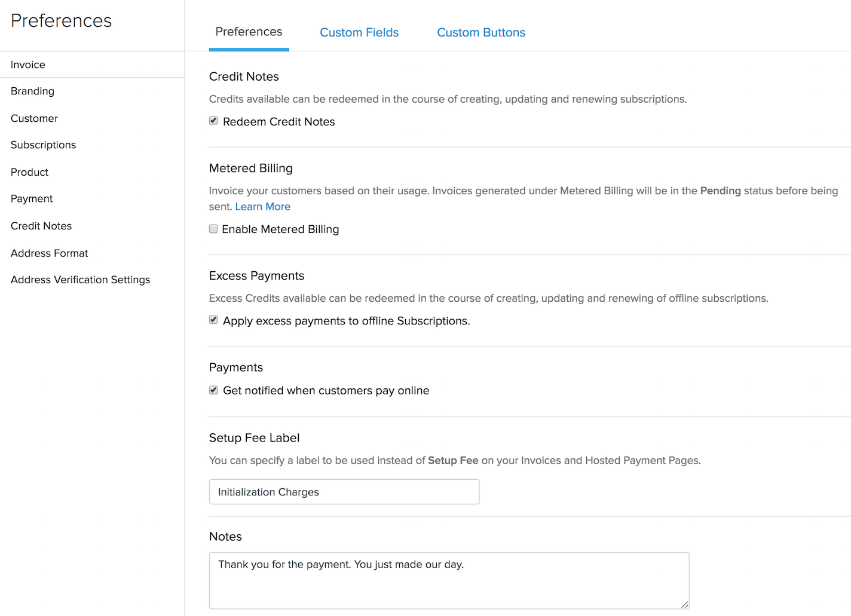This screenshot has height=616, width=851.
Task: Edit the Initialization Charges setup fee label
Action: (344, 492)
